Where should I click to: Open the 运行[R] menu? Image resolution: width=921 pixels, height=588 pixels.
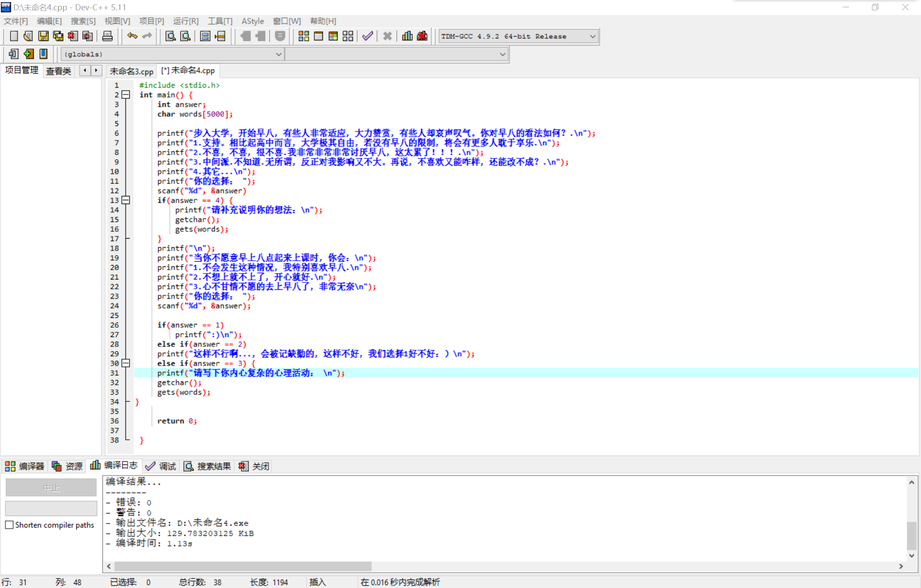point(185,21)
